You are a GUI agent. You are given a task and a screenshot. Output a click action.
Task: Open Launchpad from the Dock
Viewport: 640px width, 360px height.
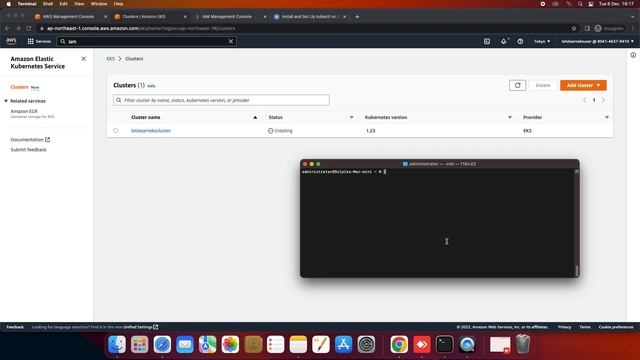point(140,344)
